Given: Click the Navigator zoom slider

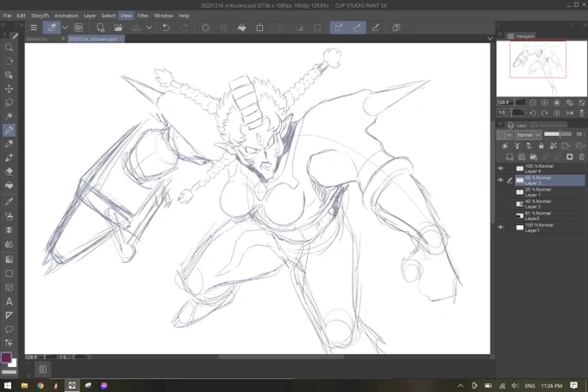Looking at the screenshot, I should point(519,102).
